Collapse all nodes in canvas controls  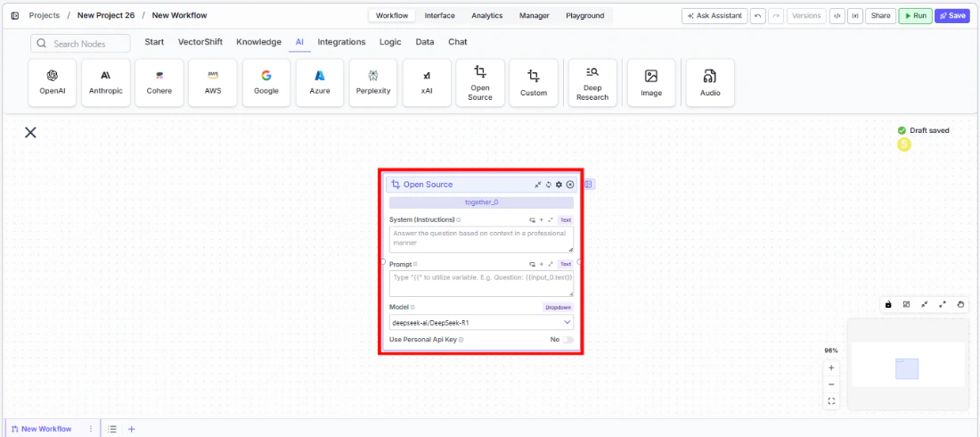click(925, 305)
